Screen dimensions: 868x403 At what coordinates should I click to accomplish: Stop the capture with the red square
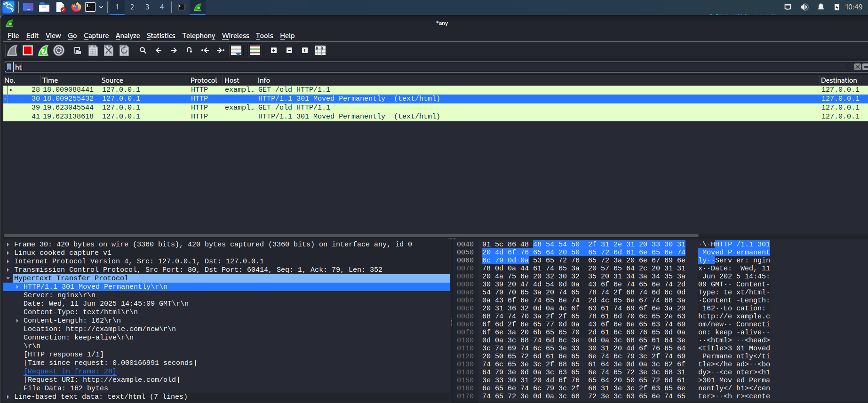point(28,50)
